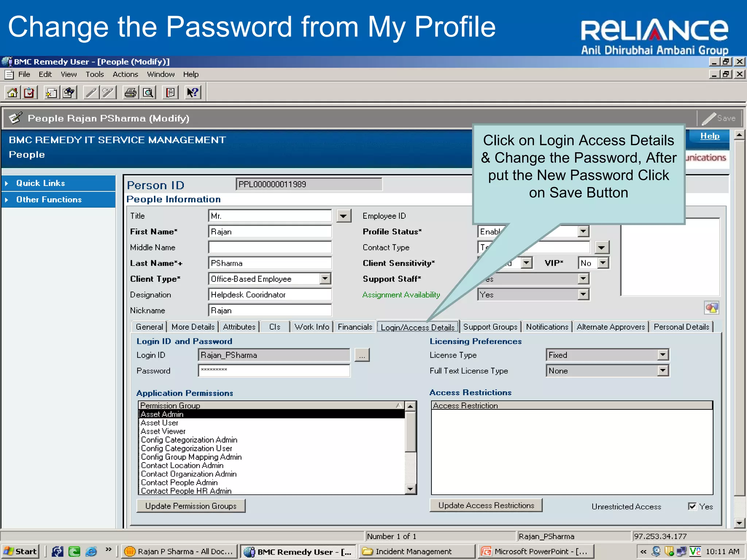Select Contact People Admin permission row
This screenshot has width=747, height=560.
272,483
